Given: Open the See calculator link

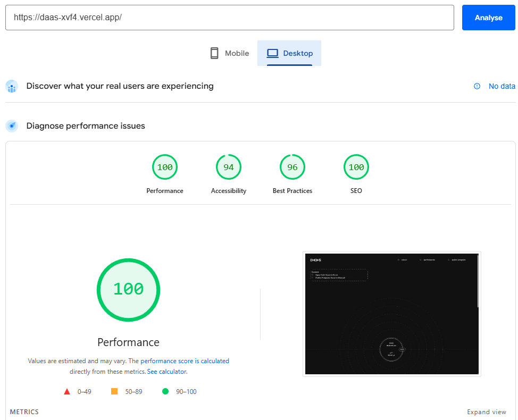Looking at the screenshot, I should [x=166, y=371].
